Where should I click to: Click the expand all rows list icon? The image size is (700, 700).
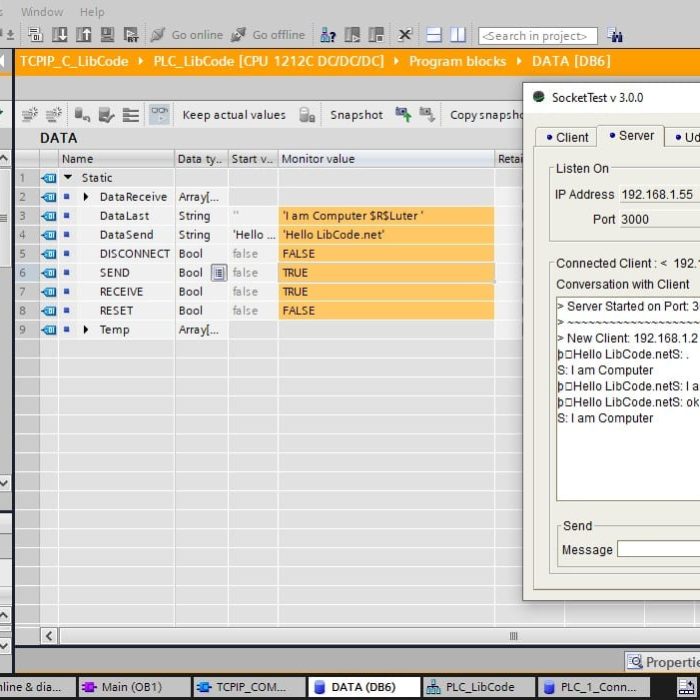tap(131, 115)
